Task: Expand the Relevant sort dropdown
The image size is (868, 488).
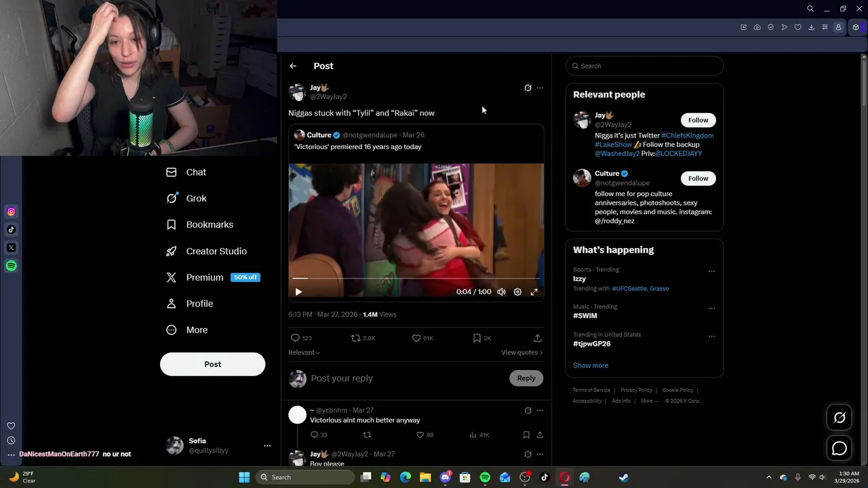Action: coord(304,352)
